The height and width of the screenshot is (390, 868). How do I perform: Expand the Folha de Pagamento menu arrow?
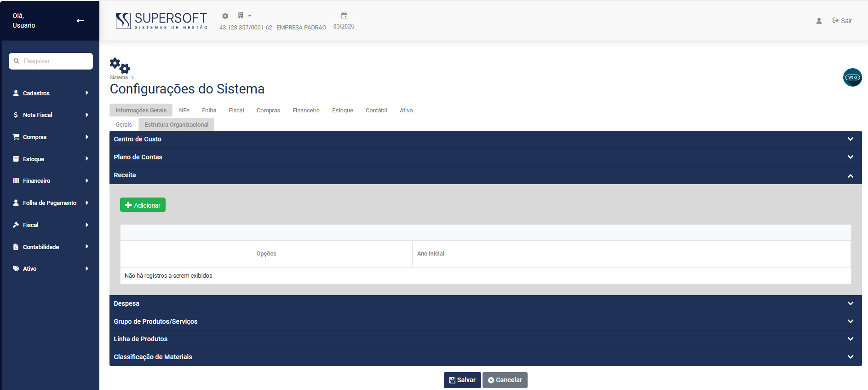click(x=87, y=203)
